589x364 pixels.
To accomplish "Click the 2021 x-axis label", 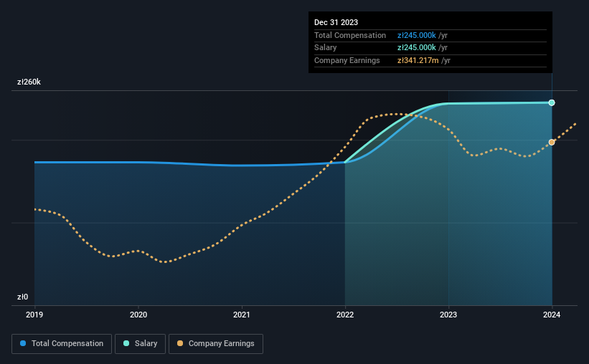I will click(x=242, y=315).
